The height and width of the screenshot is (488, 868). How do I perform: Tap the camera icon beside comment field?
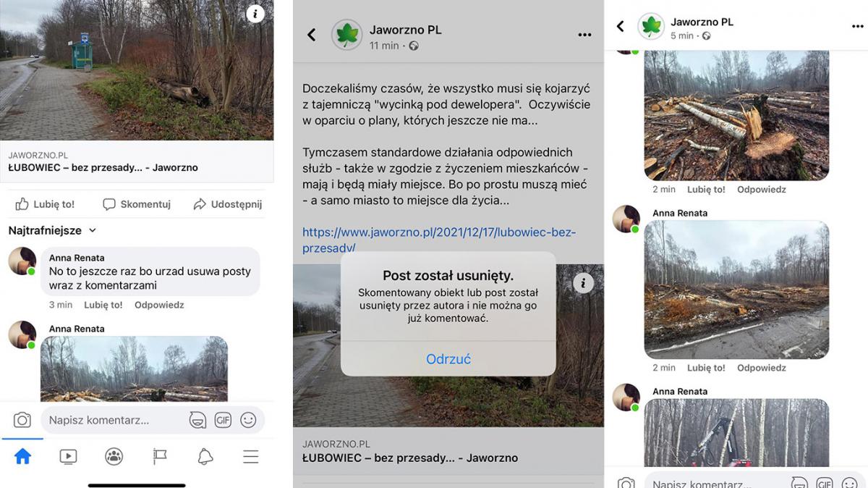22,420
